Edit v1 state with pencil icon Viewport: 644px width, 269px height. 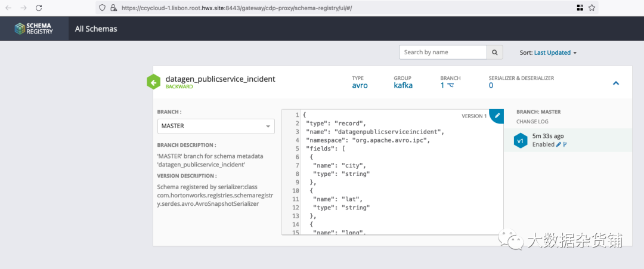[x=559, y=144]
